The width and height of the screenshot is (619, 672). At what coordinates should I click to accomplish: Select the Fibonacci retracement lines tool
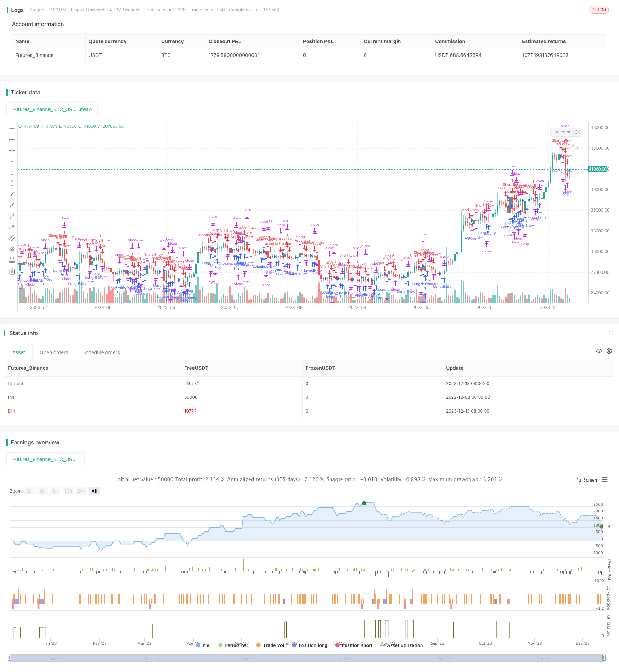[12, 260]
